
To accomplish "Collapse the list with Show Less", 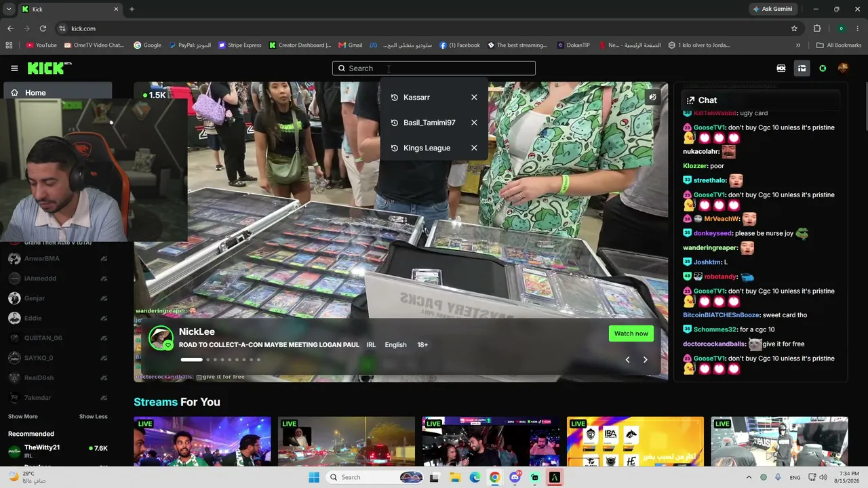I will (x=94, y=417).
